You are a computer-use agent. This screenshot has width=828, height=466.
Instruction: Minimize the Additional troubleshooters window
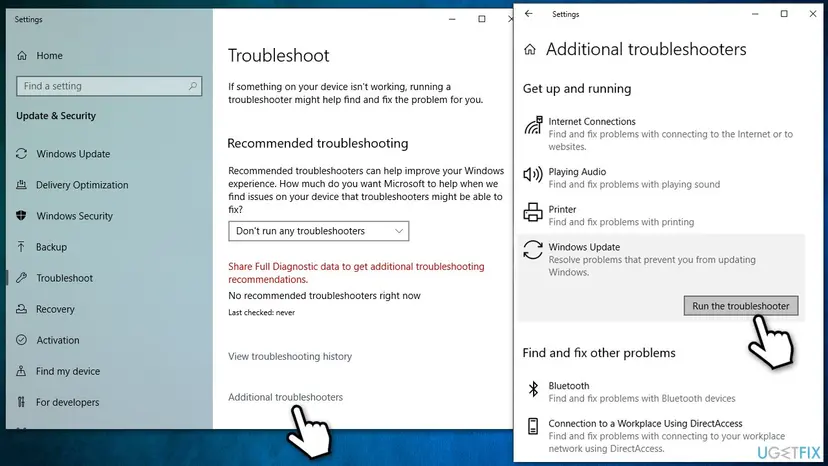(755, 14)
